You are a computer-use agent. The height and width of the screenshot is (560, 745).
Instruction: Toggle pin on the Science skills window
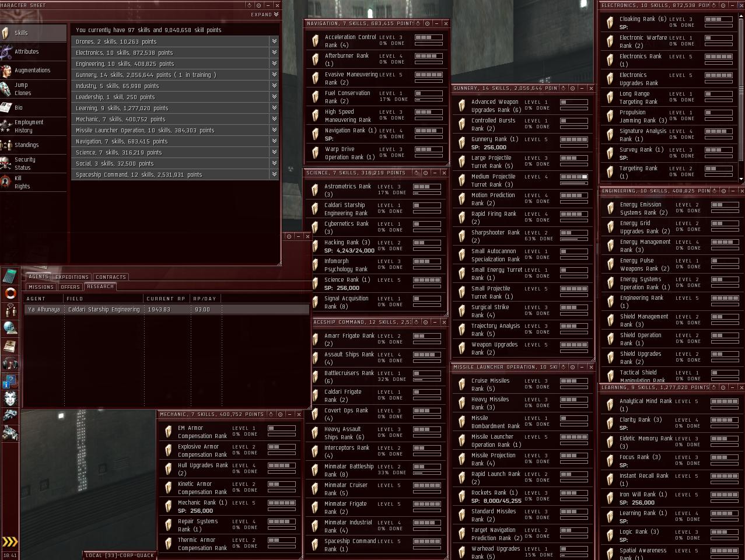pyautogui.click(x=425, y=173)
